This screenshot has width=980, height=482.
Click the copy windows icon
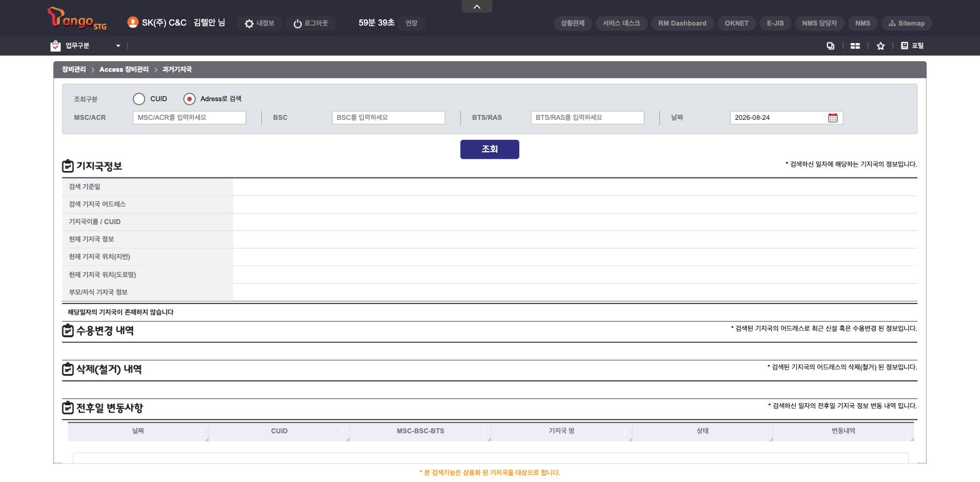(831, 46)
